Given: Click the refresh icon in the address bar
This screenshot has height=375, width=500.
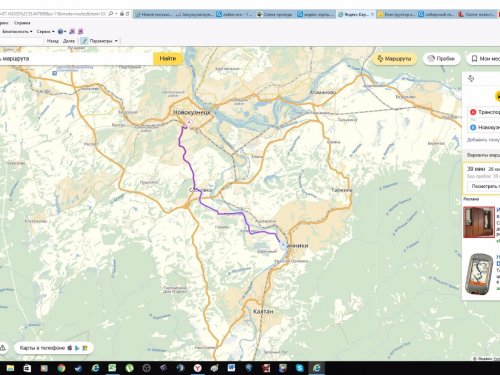Looking at the screenshot, I should (x=127, y=14).
